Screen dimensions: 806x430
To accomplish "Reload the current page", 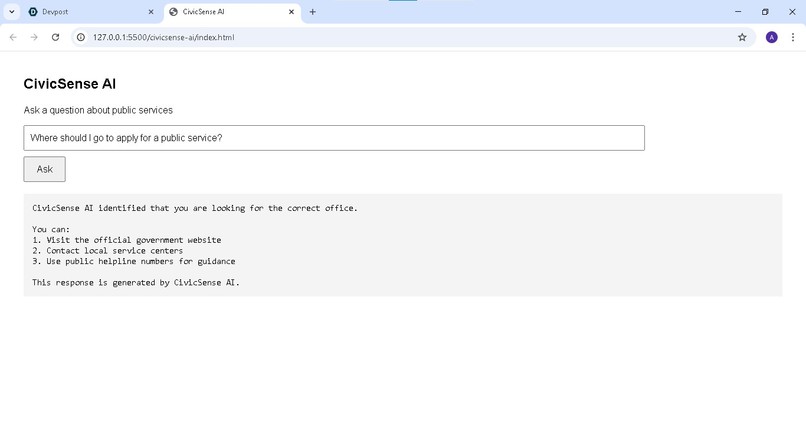I will (x=55, y=37).
